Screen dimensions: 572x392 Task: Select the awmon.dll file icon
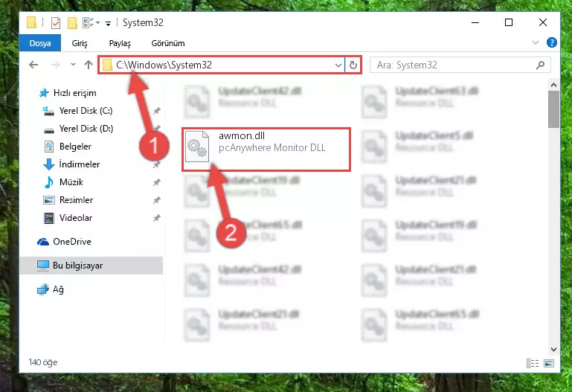197,147
